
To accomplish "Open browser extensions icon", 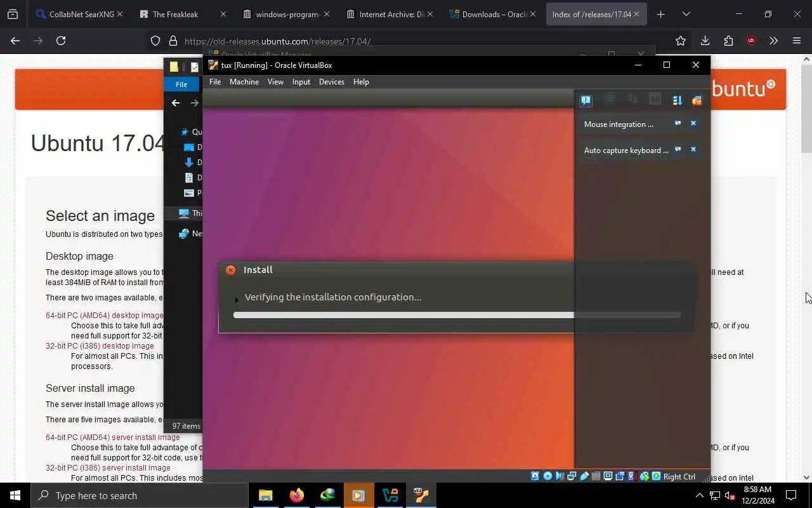I will pos(728,41).
